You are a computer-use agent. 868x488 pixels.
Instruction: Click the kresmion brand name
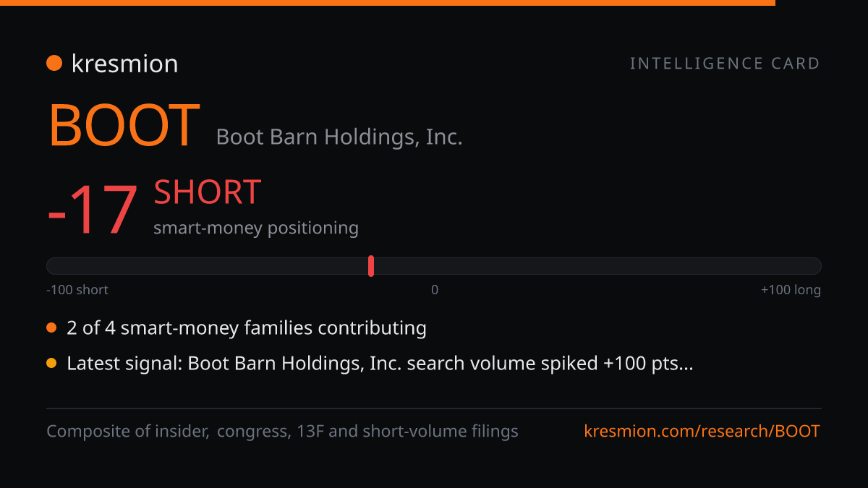[x=124, y=64]
